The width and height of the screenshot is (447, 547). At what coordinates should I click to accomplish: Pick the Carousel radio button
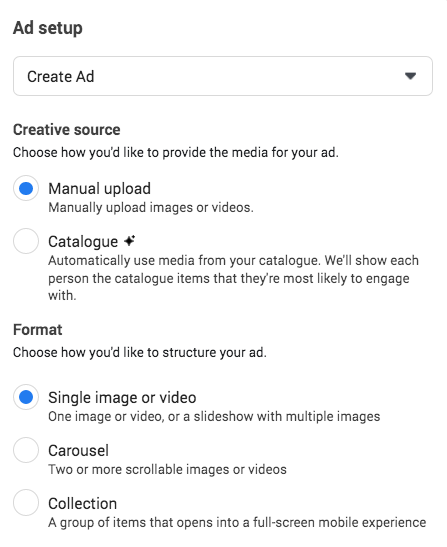tap(26, 450)
